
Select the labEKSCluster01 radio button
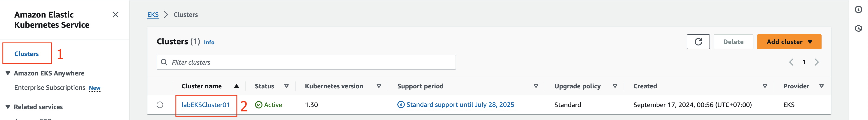[160, 105]
